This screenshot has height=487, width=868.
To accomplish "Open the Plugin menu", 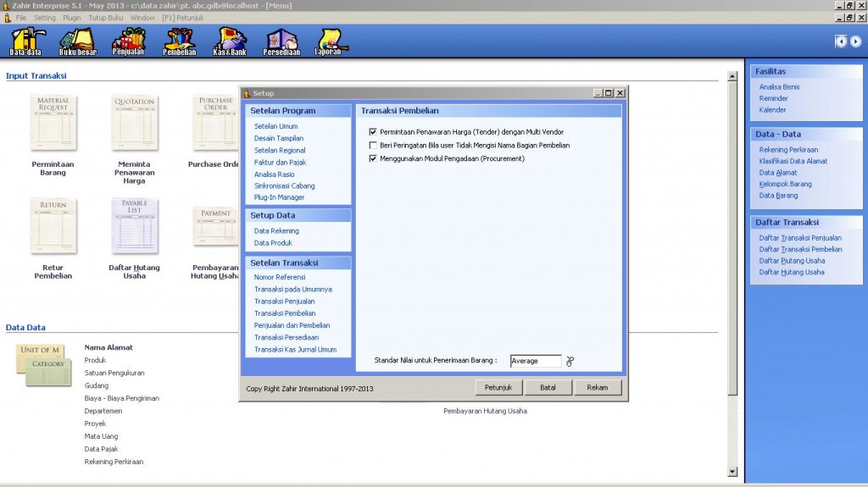I will pos(72,18).
